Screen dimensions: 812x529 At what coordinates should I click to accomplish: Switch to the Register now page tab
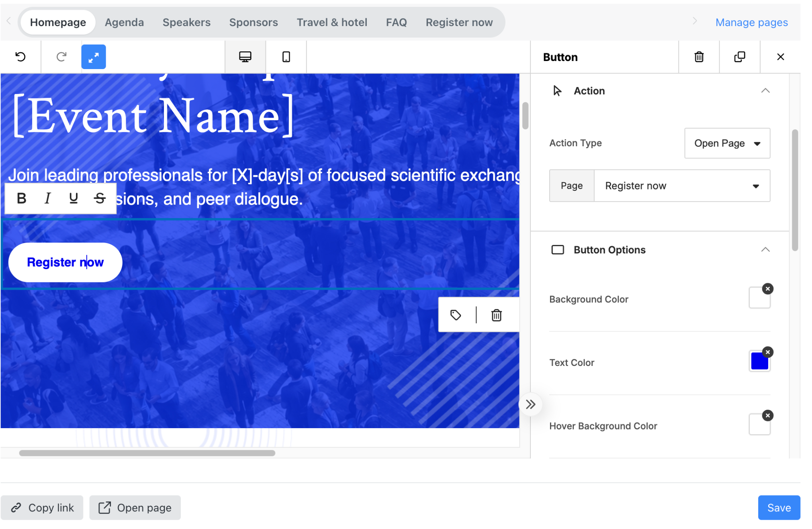[x=459, y=22]
